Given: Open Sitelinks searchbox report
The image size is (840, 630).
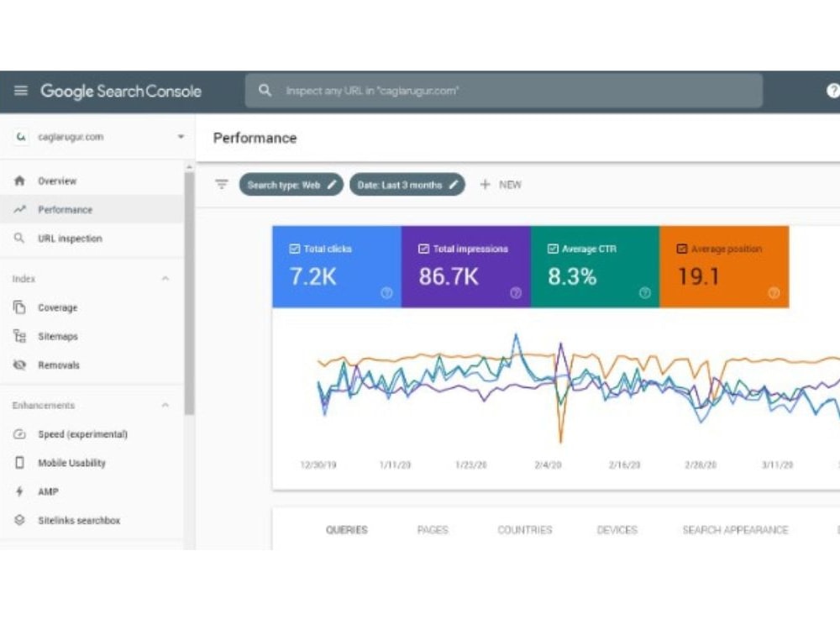Looking at the screenshot, I should [x=79, y=520].
